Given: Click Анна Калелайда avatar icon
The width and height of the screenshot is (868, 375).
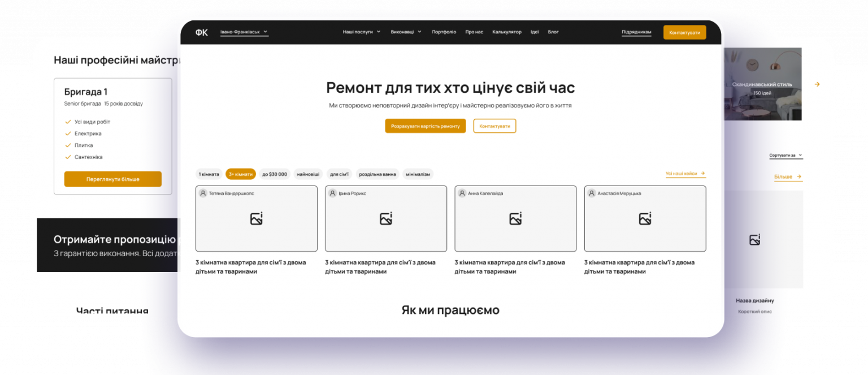Looking at the screenshot, I should click(x=462, y=193).
